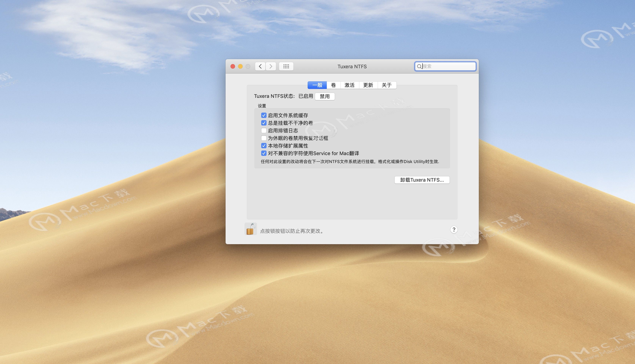635x364 pixels.
Task: Click the 设置 section heading
Action: tap(262, 106)
